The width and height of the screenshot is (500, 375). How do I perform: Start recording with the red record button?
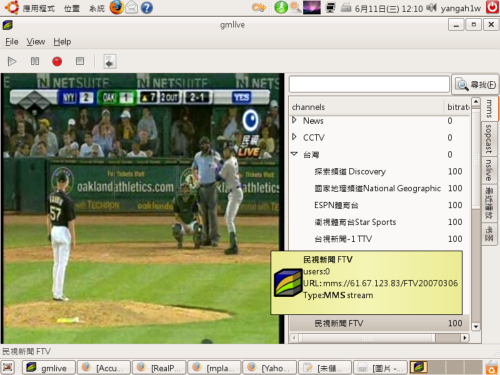point(57,61)
